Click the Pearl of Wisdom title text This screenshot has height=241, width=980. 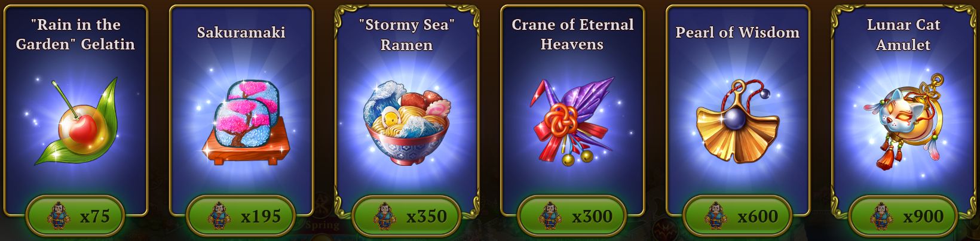point(737,32)
